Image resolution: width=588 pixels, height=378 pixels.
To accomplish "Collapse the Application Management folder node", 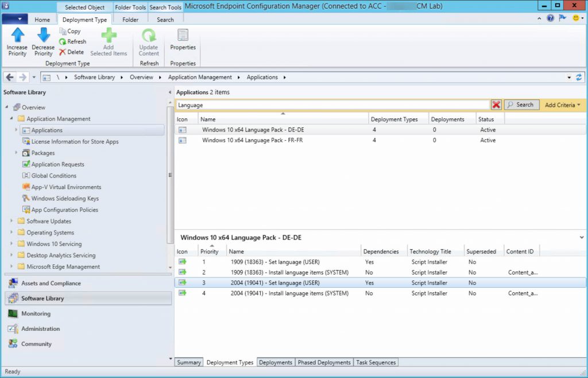I will pos(11,118).
